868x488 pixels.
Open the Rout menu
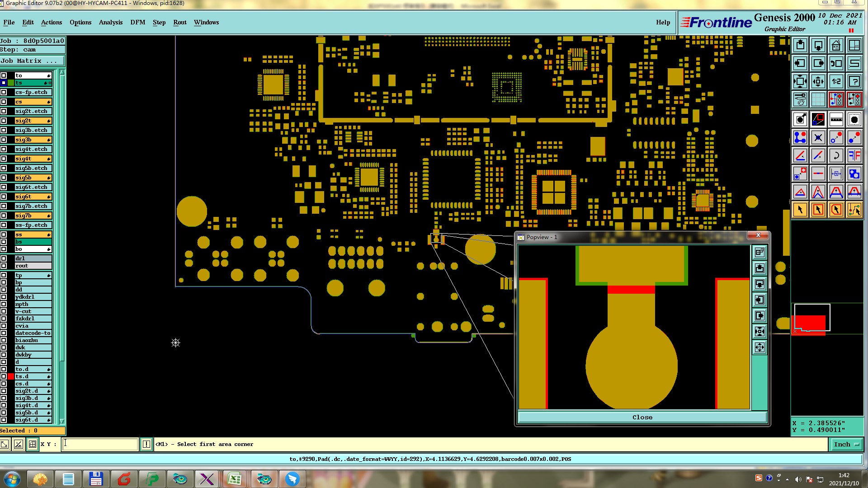click(180, 22)
